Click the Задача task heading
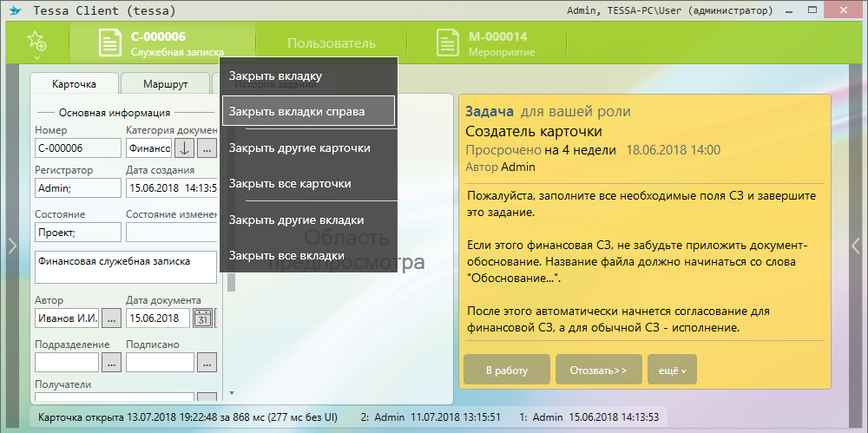The height and width of the screenshot is (433, 868). [x=490, y=111]
